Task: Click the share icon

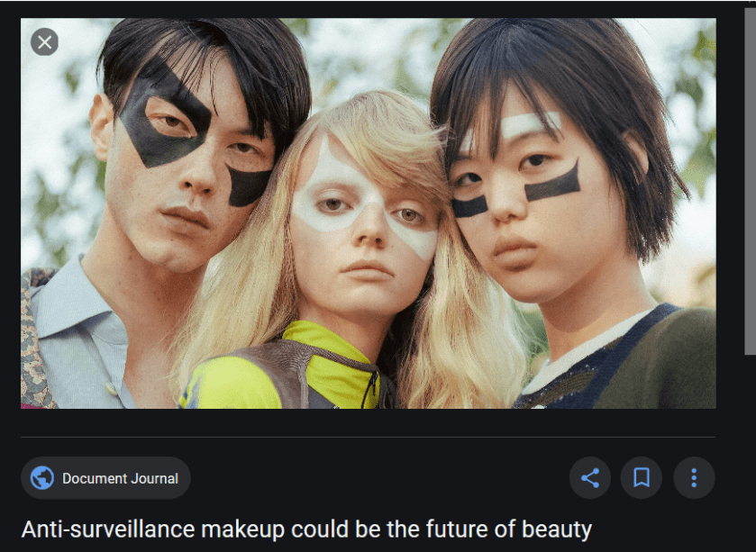Action: click(590, 478)
